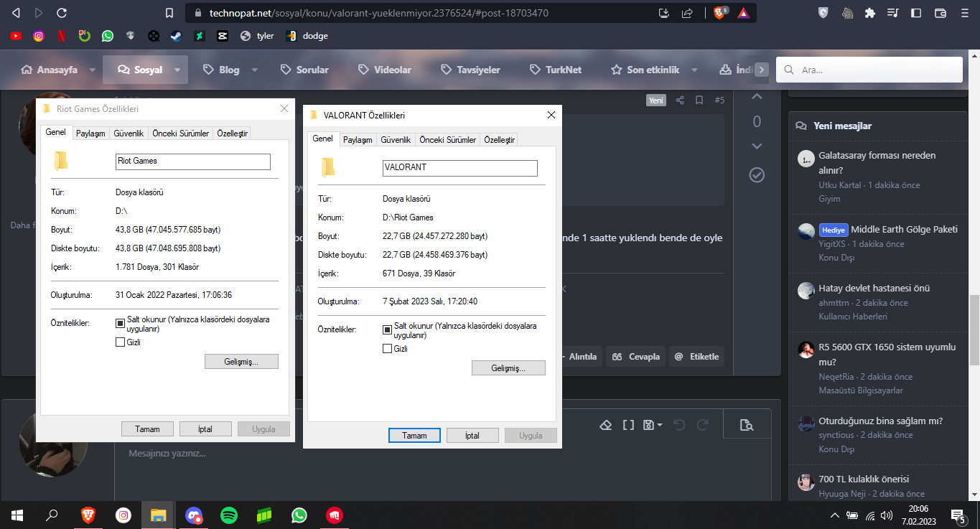Screen dimensions: 980x529
Task: Open the CapCut bookmark
Action: [223, 36]
